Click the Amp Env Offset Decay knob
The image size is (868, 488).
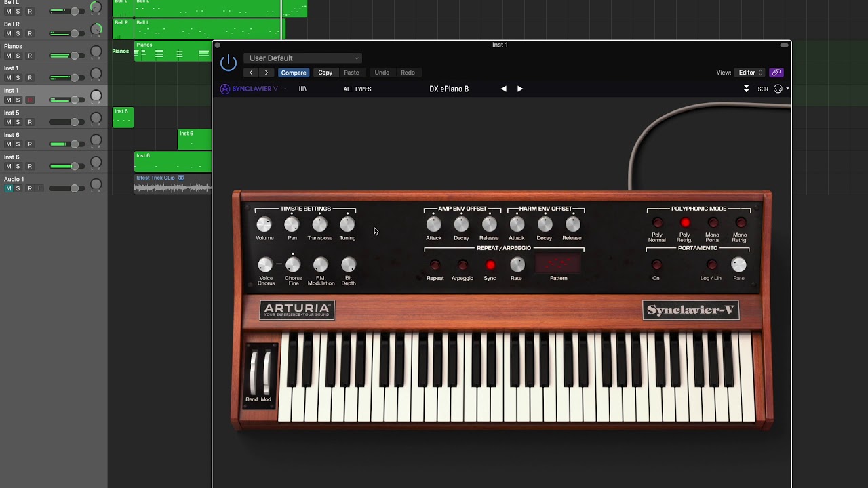click(x=461, y=224)
